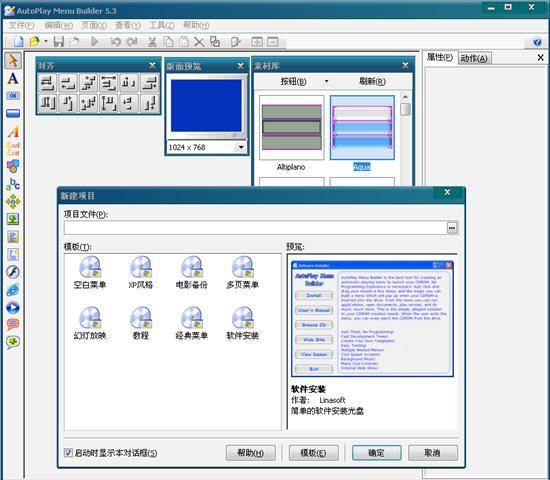Switch to the 属性(P) tab
The image size is (550, 480).
[x=440, y=57]
